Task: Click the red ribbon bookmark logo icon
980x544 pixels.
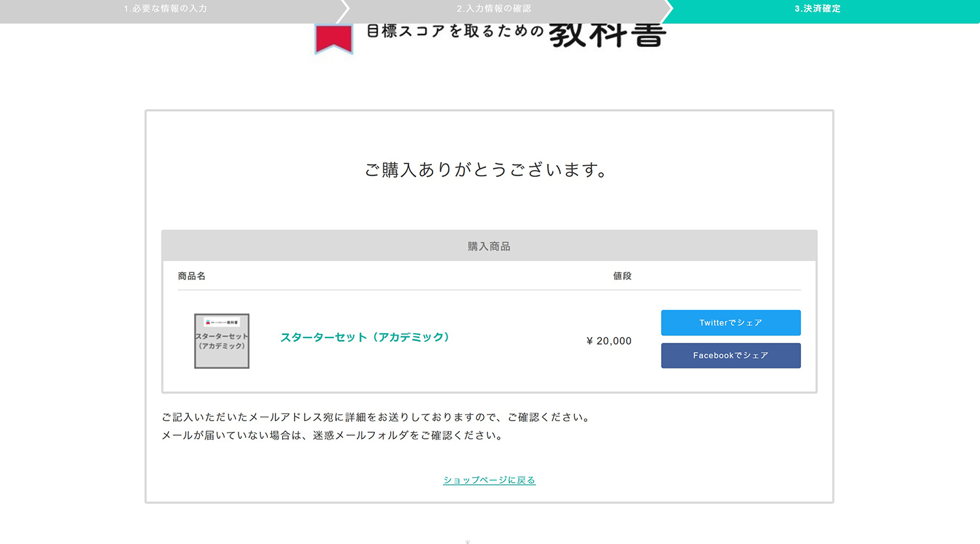Action: click(x=333, y=36)
